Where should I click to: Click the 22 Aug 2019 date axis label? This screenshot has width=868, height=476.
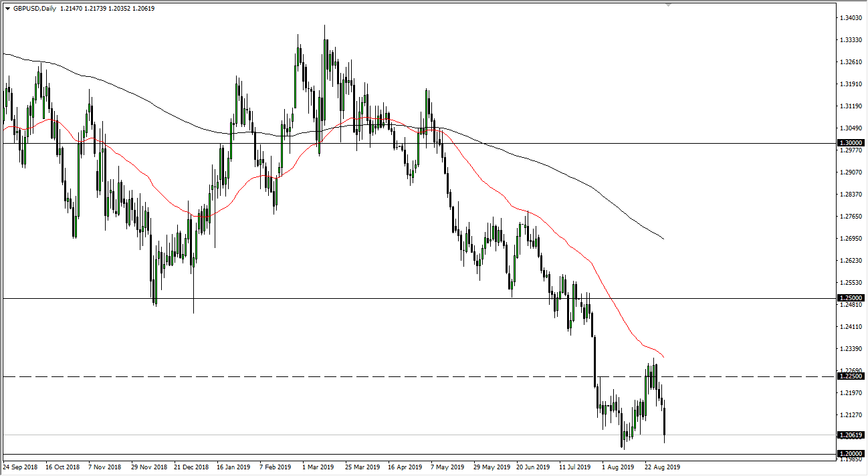662,466
